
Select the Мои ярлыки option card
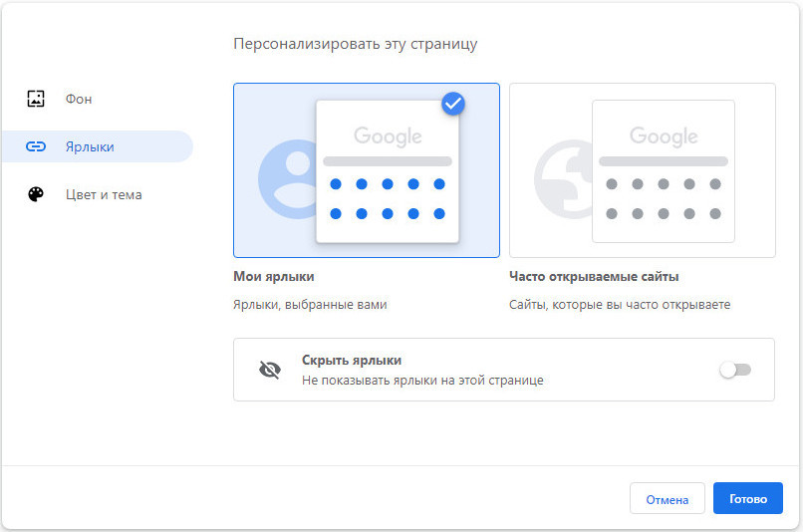pos(367,170)
